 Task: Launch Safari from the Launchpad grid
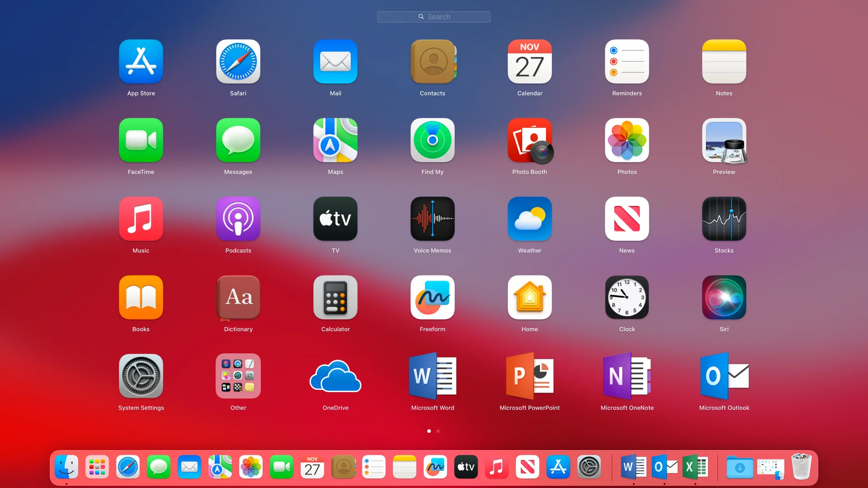tap(238, 61)
